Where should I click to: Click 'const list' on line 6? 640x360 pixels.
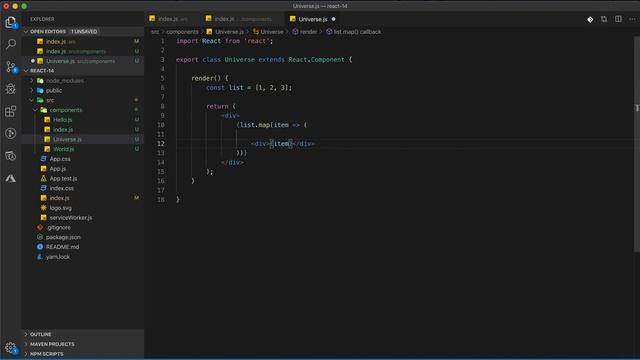(x=224, y=87)
